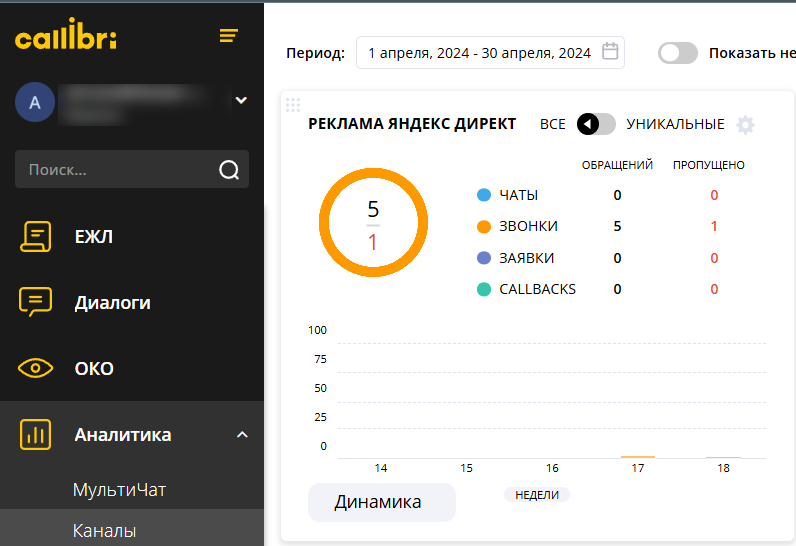
Task: Click the account avatar letter A
Action: click(35, 102)
